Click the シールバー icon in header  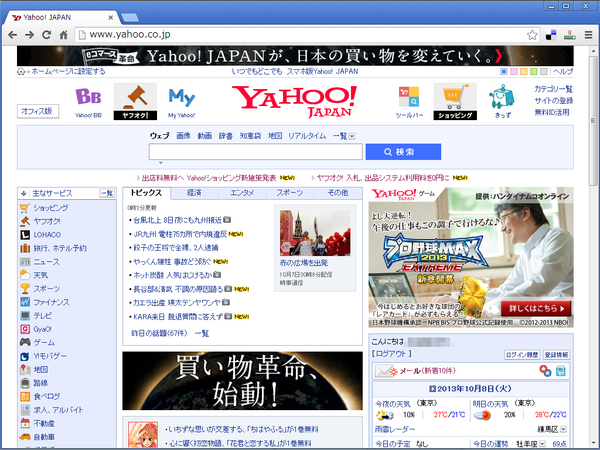tap(409, 101)
